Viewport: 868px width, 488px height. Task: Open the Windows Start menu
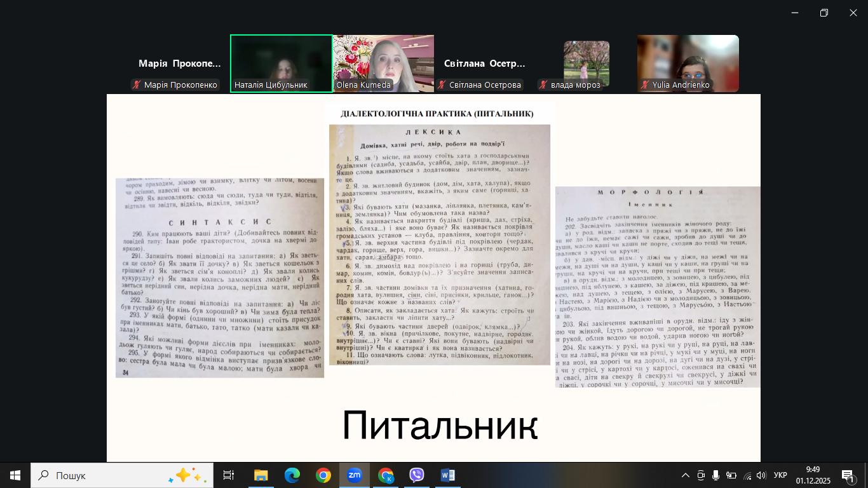pyautogui.click(x=15, y=475)
